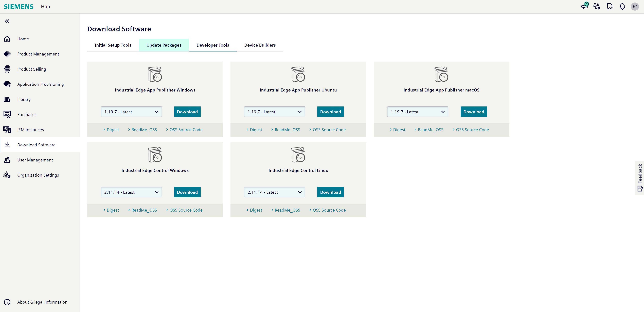Screen dimensions: 644x312
Task: Select the Developer Tools tab
Action: click(213, 45)
